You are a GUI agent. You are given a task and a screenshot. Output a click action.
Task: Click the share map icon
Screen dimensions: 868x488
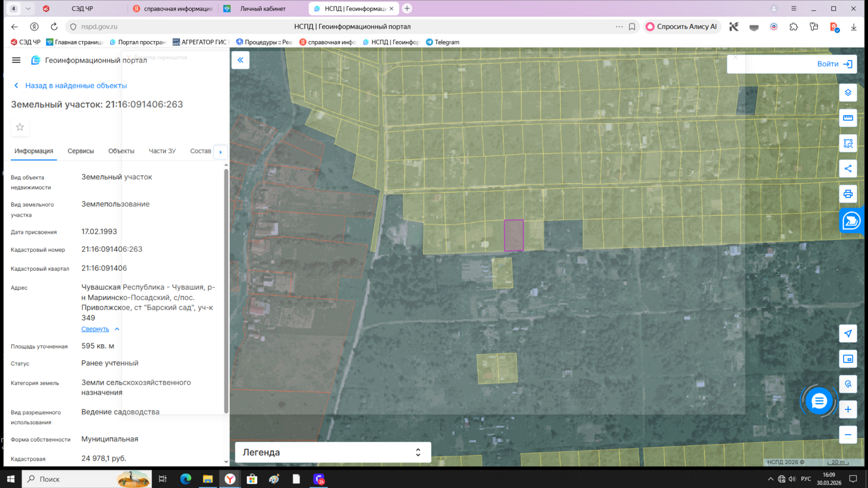(x=848, y=169)
